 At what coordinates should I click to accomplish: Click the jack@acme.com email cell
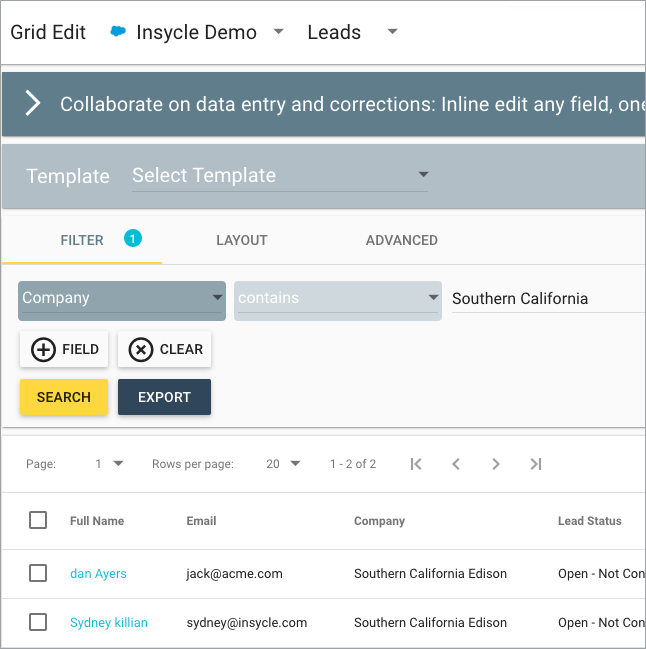234,574
